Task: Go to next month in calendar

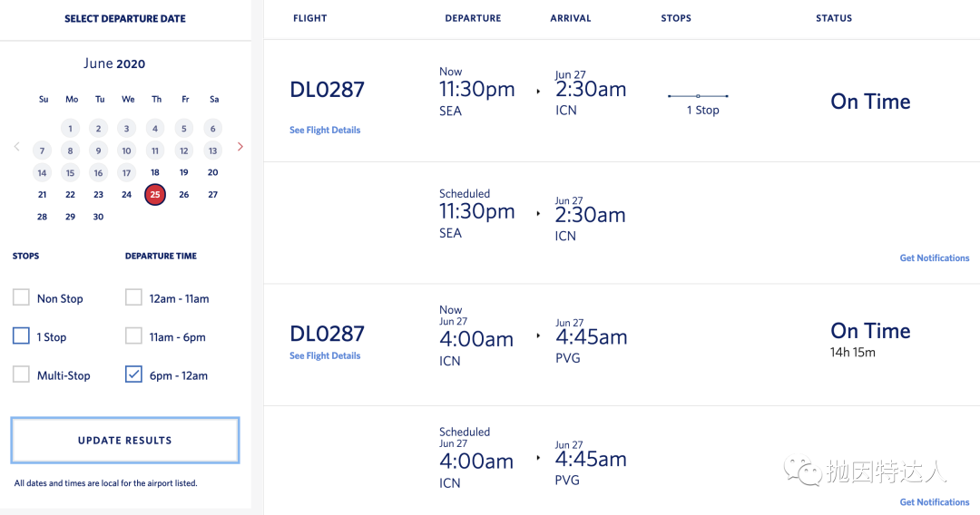Action: click(240, 146)
